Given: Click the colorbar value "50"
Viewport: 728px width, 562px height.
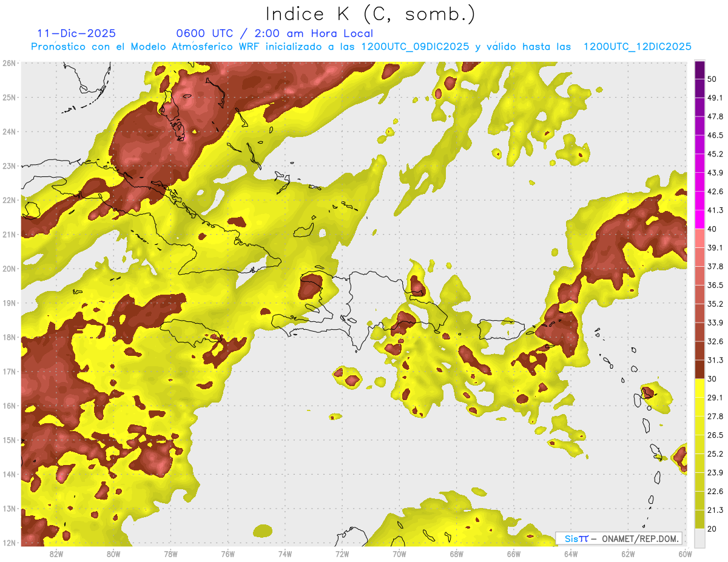Looking at the screenshot, I should pyautogui.click(x=713, y=79).
